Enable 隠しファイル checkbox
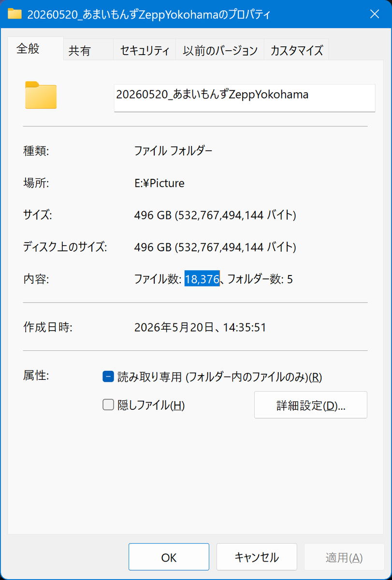 tap(108, 405)
